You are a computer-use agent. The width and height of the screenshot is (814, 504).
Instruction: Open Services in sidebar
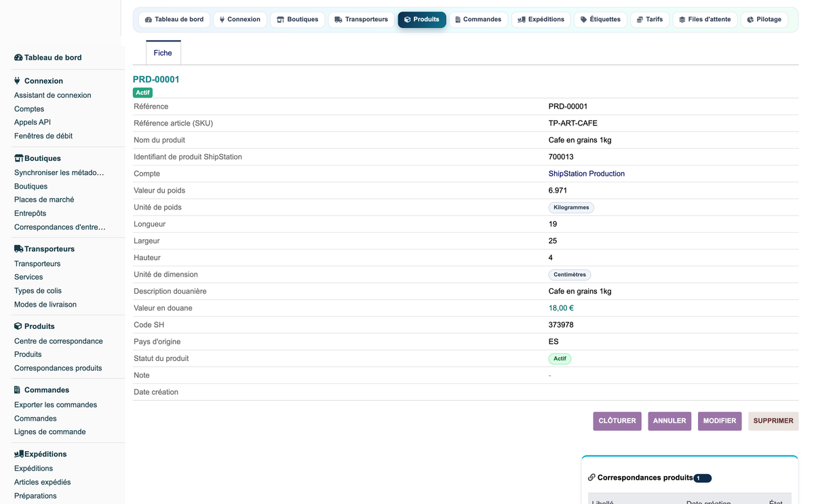click(x=28, y=277)
